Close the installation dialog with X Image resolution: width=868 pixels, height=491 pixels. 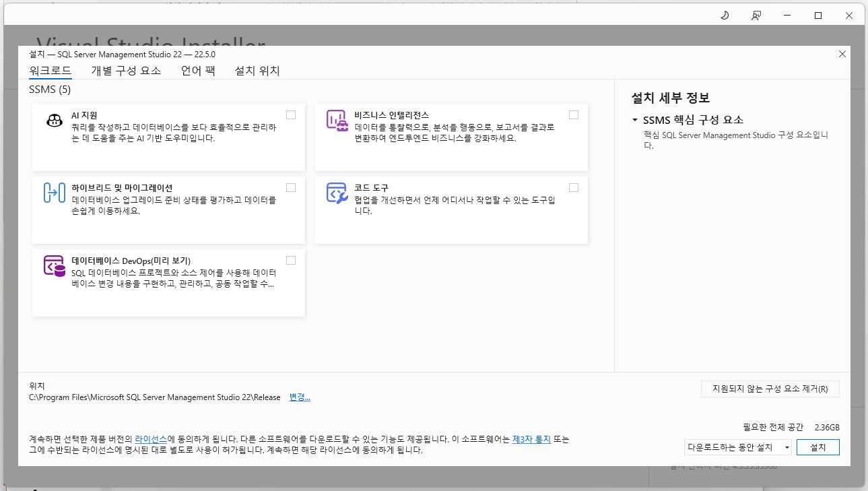tap(842, 54)
